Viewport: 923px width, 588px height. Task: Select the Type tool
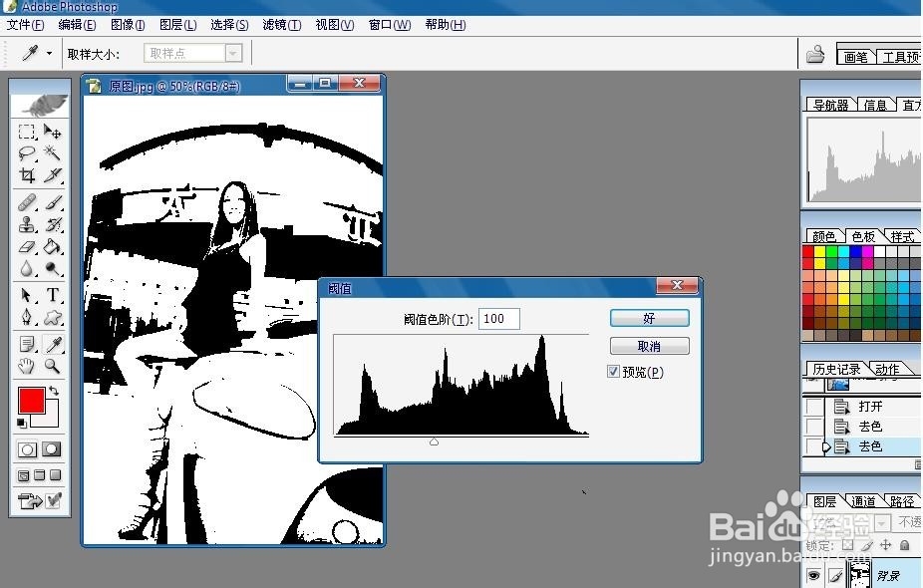pyautogui.click(x=53, y=295)
